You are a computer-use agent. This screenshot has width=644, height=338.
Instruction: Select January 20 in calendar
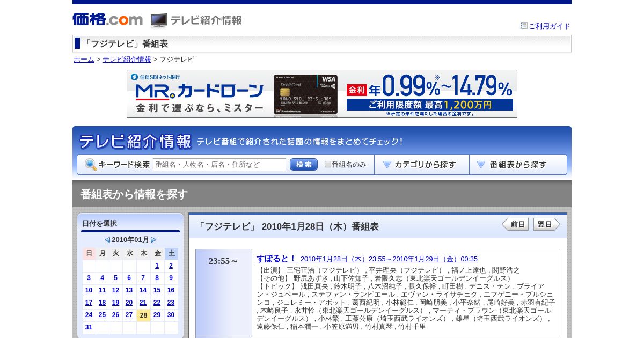point(129,303)
